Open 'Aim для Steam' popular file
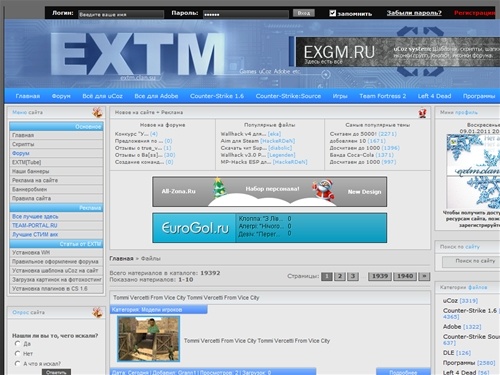This screenshot has width=500, height=375. (x=239, y=141)
